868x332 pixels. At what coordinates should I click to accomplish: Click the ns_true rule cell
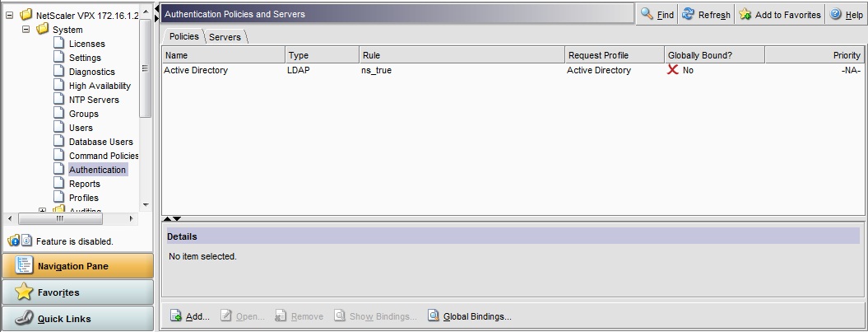pos(377,70)
